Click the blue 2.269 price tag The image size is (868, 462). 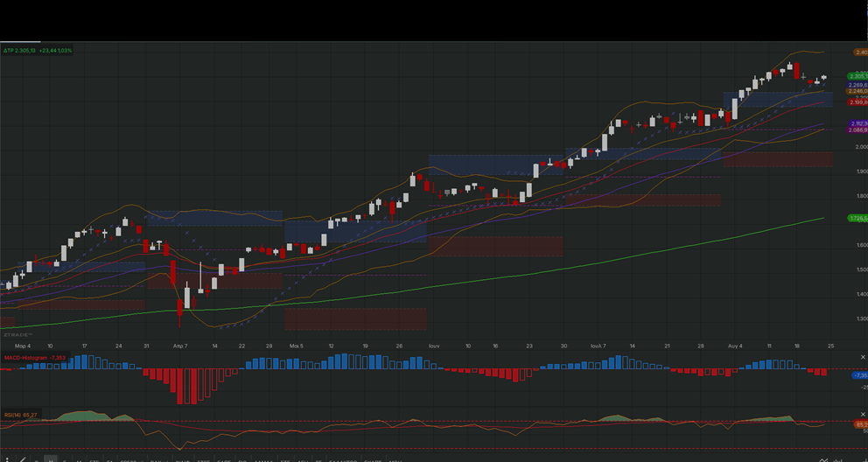pyautogui.click(x=857, y=85)
